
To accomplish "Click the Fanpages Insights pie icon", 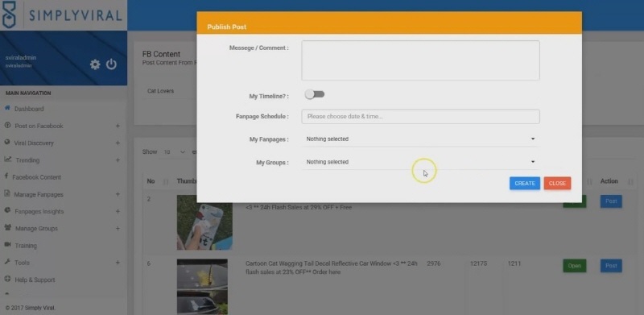I will tap(7, 210).
